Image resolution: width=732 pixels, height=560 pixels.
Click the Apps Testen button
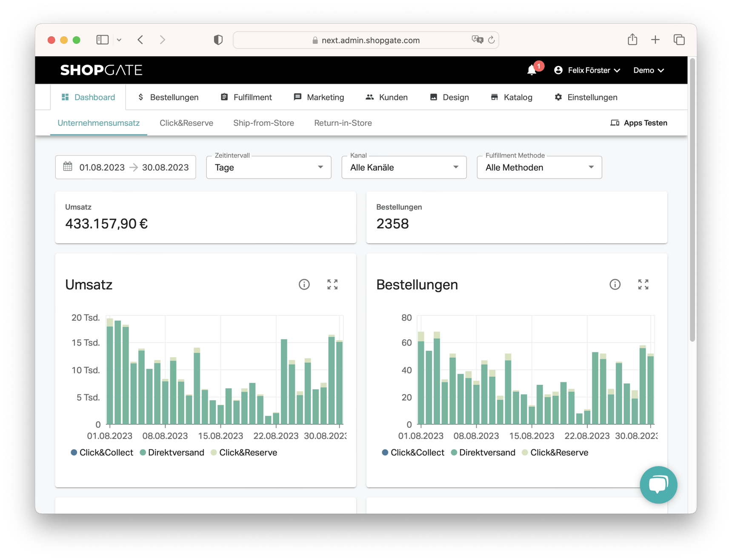(x=638, y=123)
